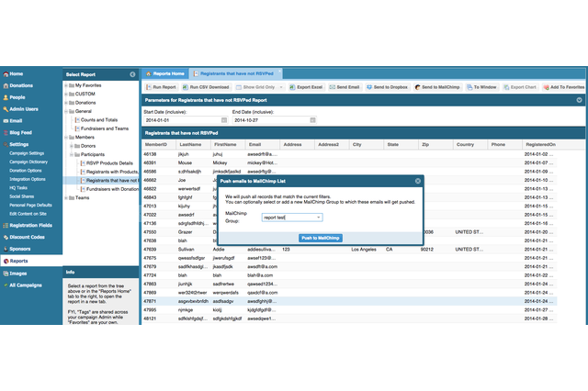588x391 pixels.
Task: Open Donations in the left sidebar
Action: click(x=24, y=84)
